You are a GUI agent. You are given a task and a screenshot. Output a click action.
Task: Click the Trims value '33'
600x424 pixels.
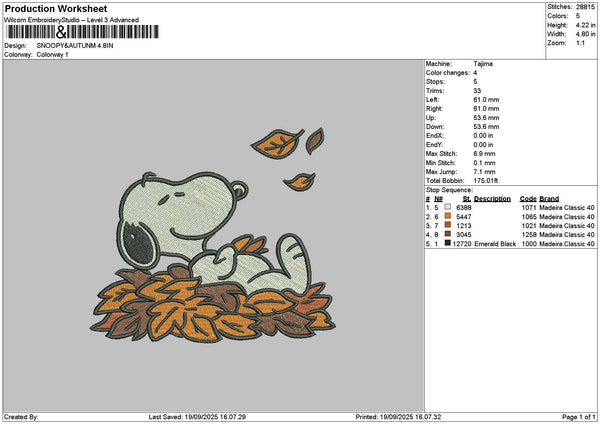477,91
